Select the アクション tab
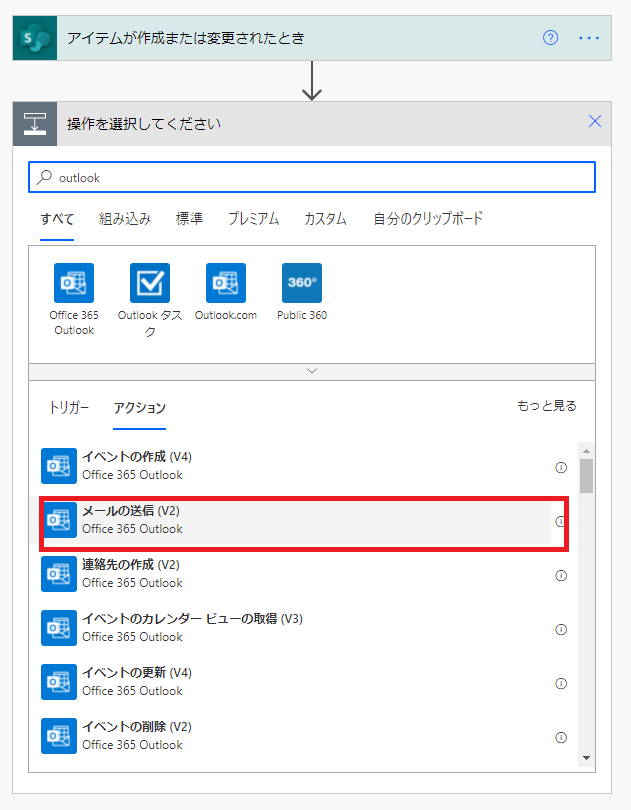The width and height of the screenshot is (631, 810). click(140, 408)
